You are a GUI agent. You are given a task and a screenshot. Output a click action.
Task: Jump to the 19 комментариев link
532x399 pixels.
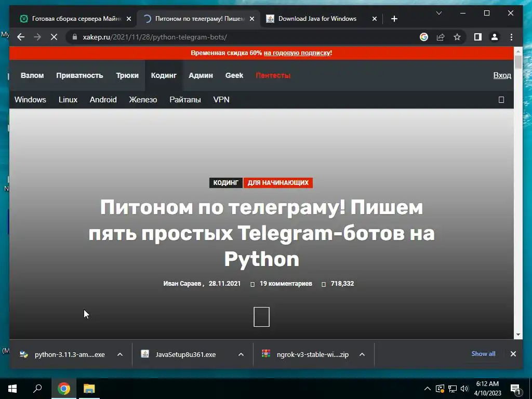(286, 284)
